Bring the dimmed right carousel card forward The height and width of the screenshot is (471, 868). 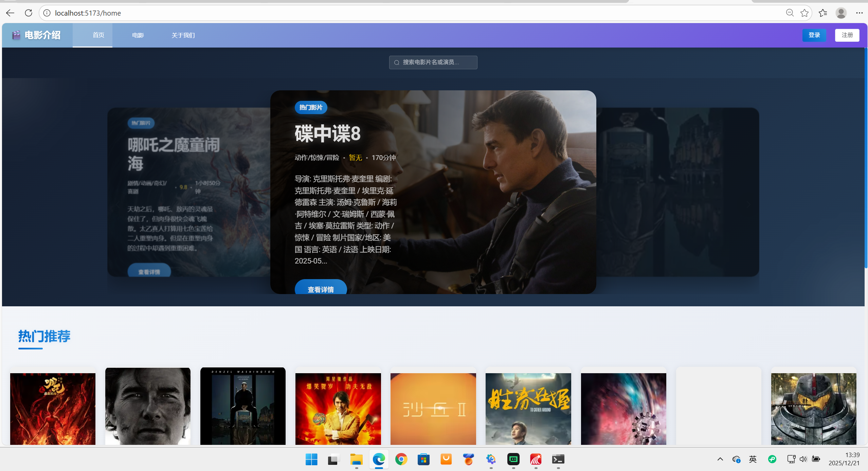click(x=678, y=192)
